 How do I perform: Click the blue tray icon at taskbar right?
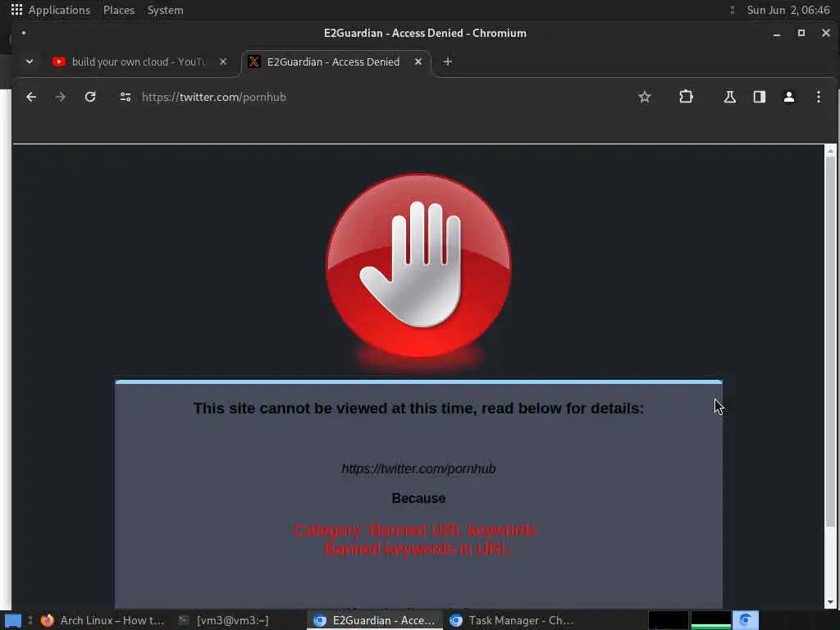coord(745,620)
